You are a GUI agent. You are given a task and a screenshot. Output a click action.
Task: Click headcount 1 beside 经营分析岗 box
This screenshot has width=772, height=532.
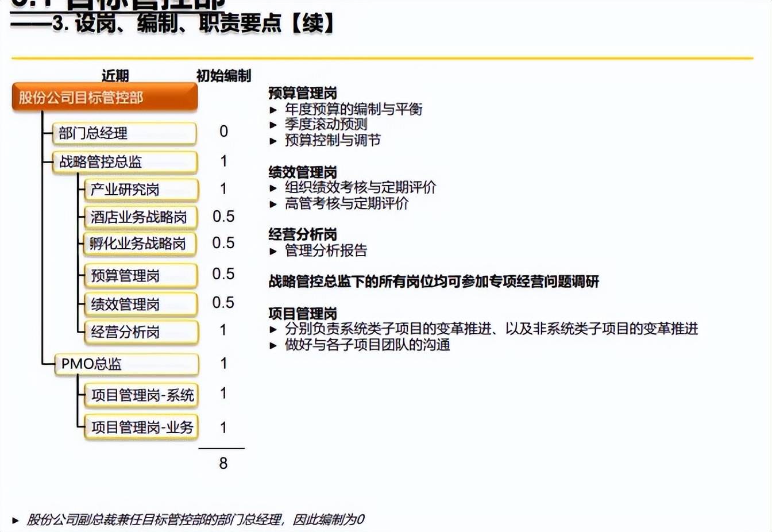(x=223, y=330)
